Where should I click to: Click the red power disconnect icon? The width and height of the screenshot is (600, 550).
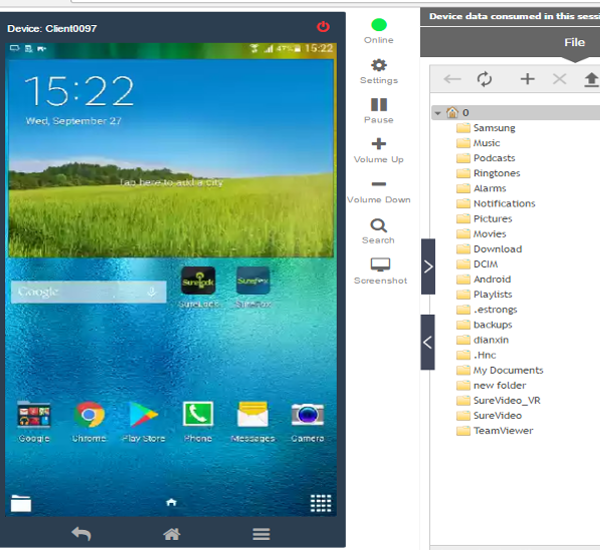323,26
